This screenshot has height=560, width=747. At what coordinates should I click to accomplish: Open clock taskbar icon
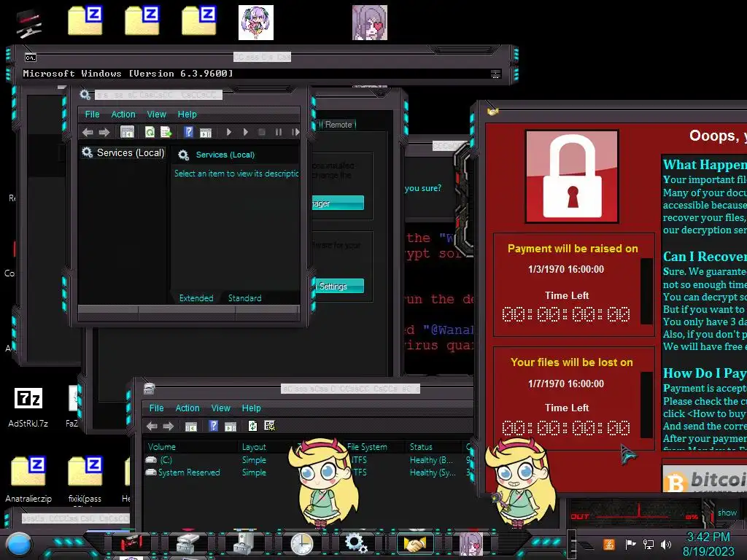pyautogui.click(x=301, y=543)
